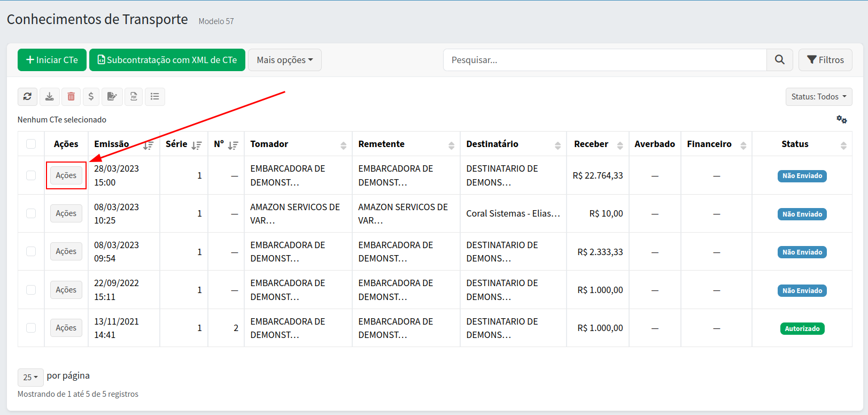Click the Pesquisar search field
The width and height of the screenshot is (868, 415).
coord(604,60)
